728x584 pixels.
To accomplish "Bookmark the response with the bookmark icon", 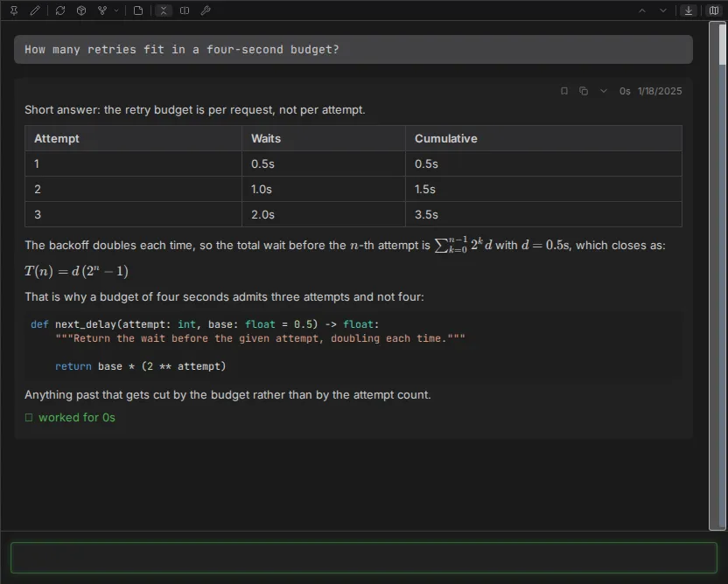I will click(x=564, y=91).
